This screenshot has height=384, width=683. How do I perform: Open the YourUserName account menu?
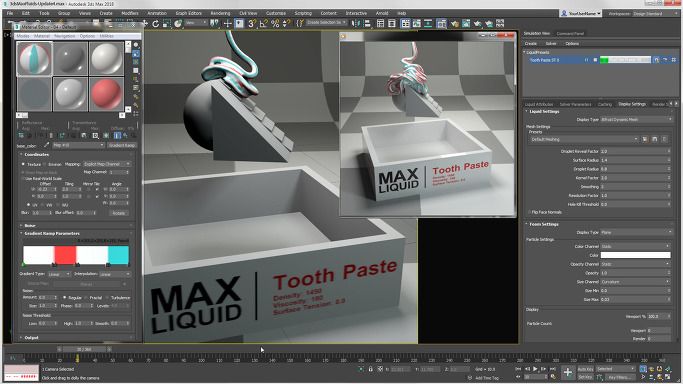click(x=581, y=13)
